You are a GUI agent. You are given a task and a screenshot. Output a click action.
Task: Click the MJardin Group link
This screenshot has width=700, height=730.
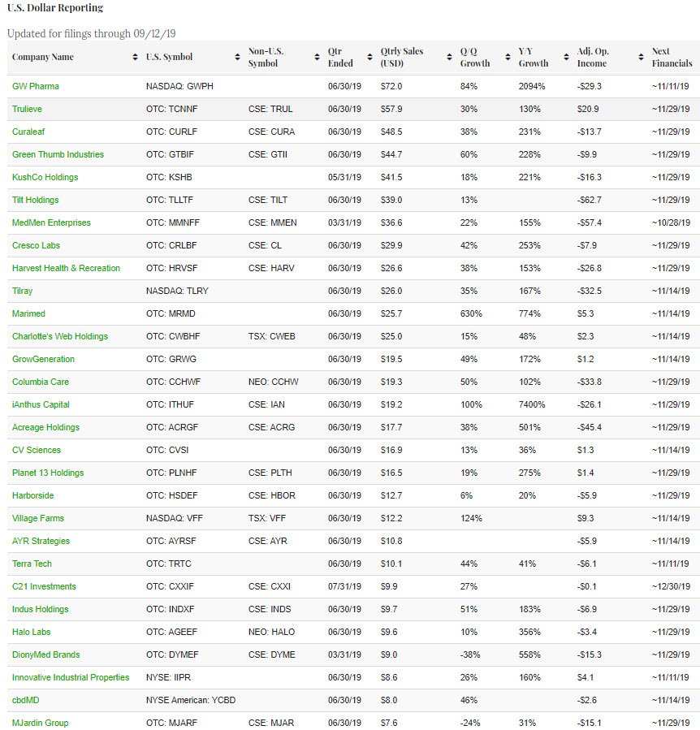(x=41, y=723)
